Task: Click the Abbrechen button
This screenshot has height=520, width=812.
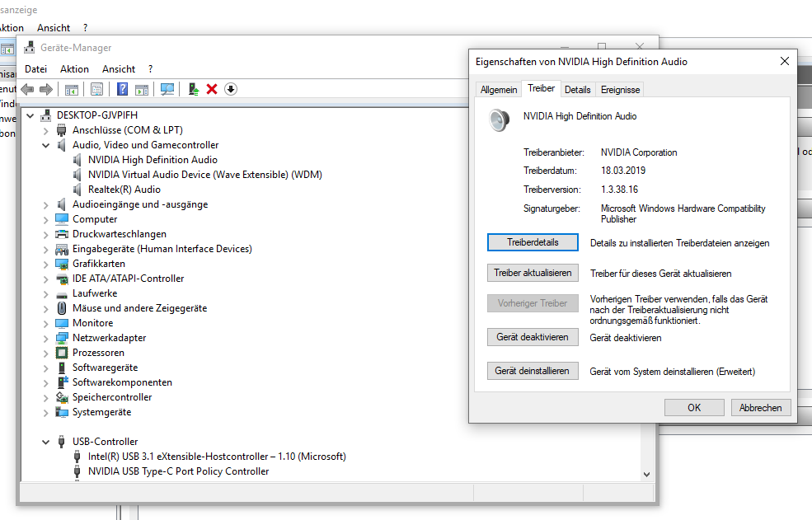Action: tap(760, 408)
